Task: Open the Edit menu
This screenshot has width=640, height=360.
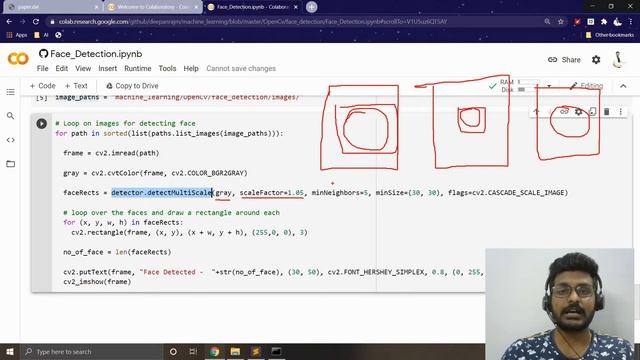Action: point(62,69)
